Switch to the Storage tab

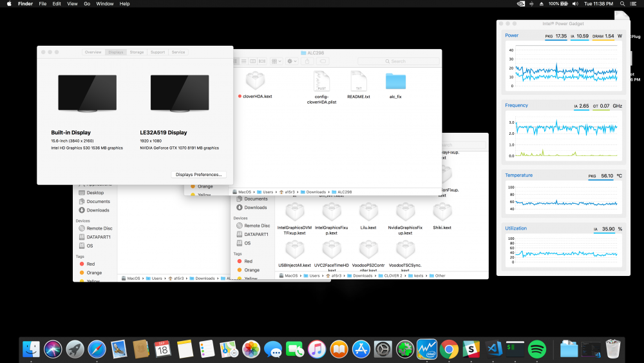pos(137,52)
